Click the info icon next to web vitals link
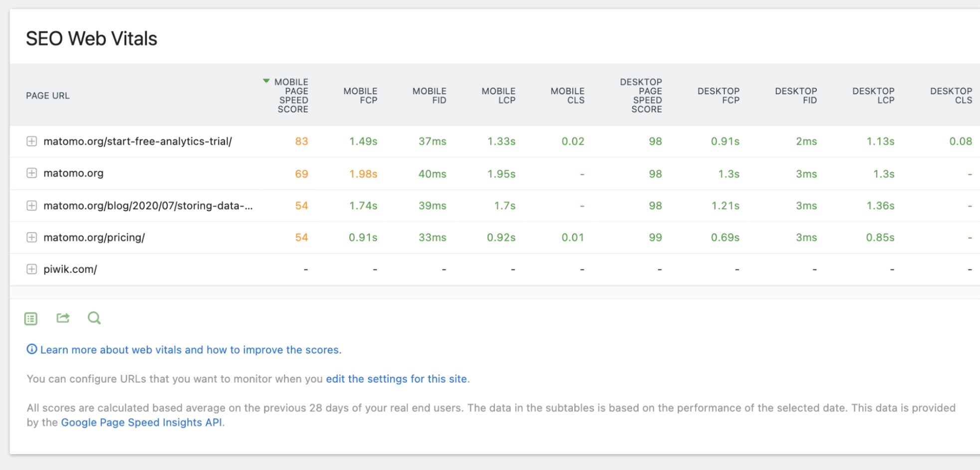 tap(31, 349)
